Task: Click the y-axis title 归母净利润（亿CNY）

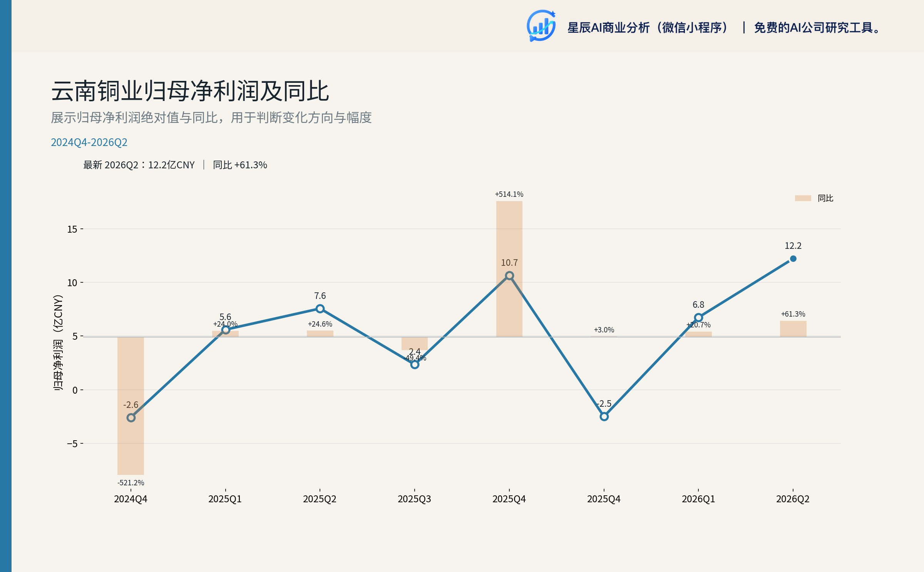Action: tap(58, 342)
